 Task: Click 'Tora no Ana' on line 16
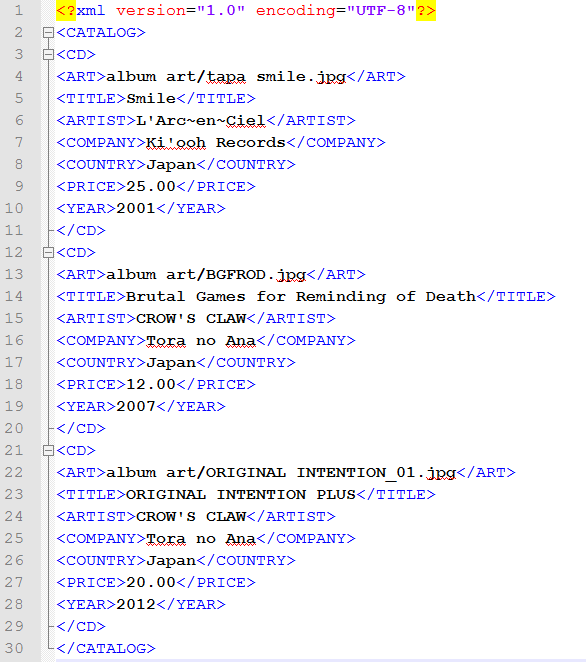pos(201,341)
